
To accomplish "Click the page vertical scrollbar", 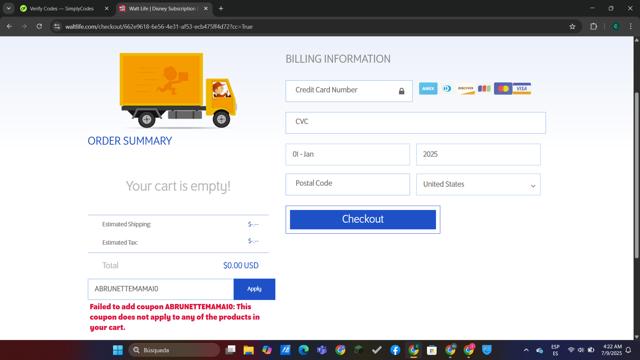I will 636,176.
